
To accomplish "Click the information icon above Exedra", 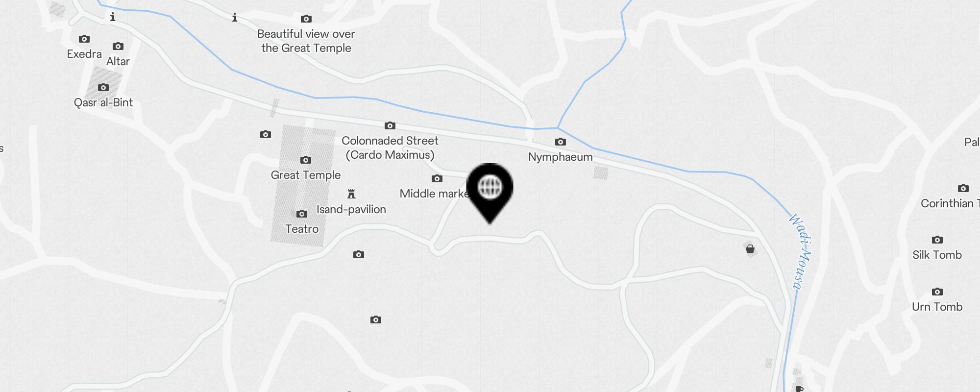I will tap(113, 17).
